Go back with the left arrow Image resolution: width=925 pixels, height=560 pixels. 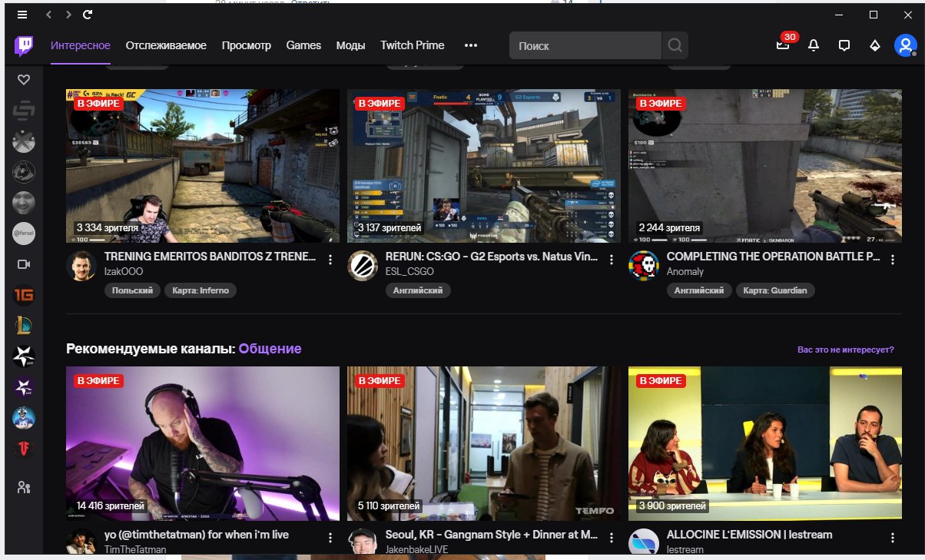tap(49, 15)
